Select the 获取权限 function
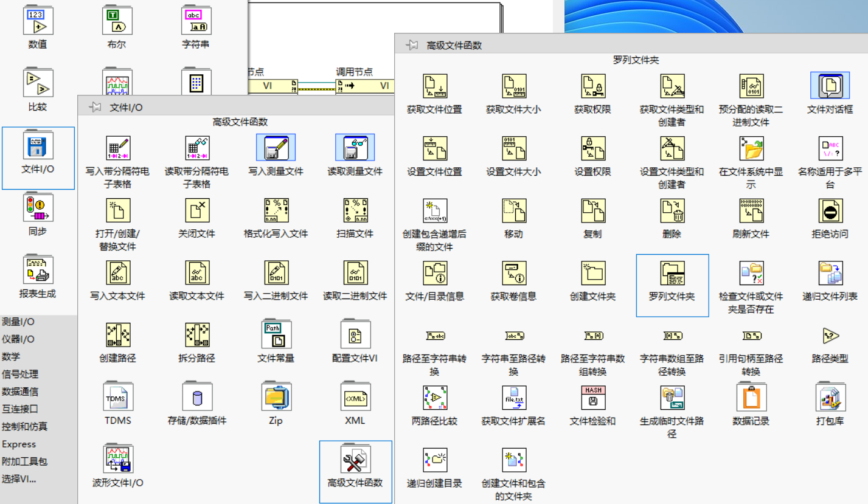Screen dimensions: 868x504 (593, 86)
